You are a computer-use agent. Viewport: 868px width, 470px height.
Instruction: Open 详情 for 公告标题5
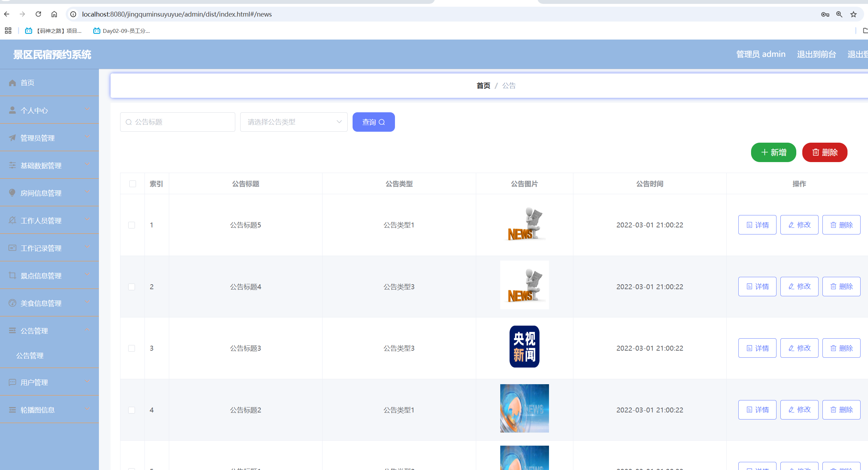757,225
